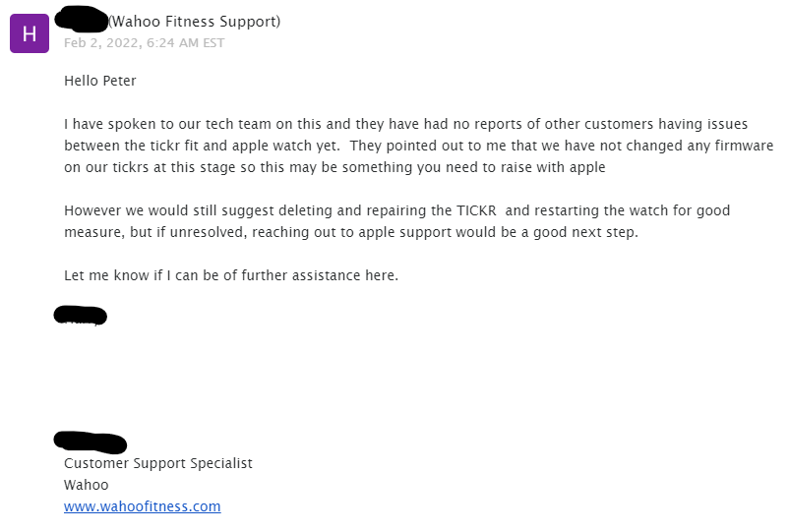Open the www.wahoofitness.com link
This screenshot has width=789, height=532.
(x=142, y=505)
